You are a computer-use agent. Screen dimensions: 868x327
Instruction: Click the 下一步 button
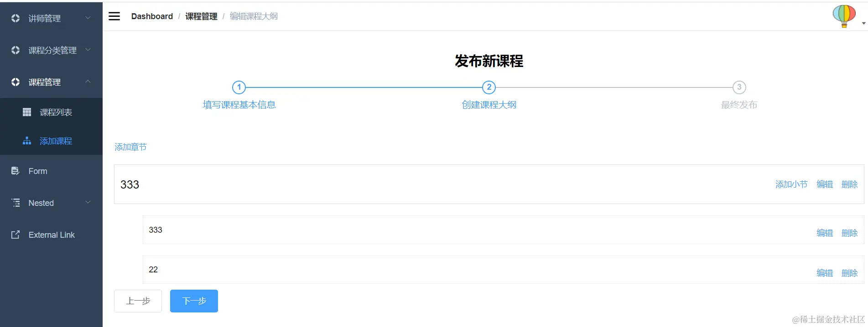tap(194, 301)
